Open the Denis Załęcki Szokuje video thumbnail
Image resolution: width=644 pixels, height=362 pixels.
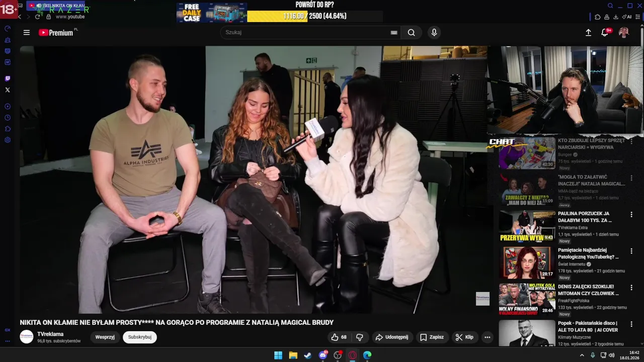[x=527, y=299]
